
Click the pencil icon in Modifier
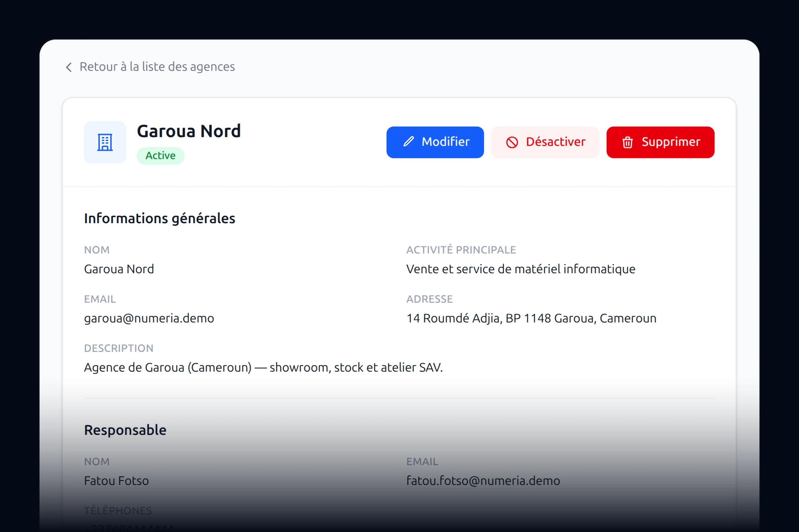click(x=409, y=142)
